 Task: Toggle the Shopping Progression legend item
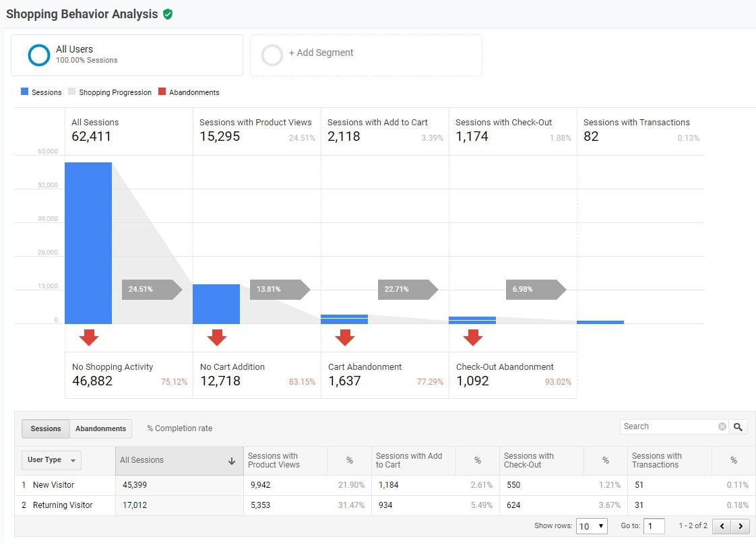pos(109,92)
